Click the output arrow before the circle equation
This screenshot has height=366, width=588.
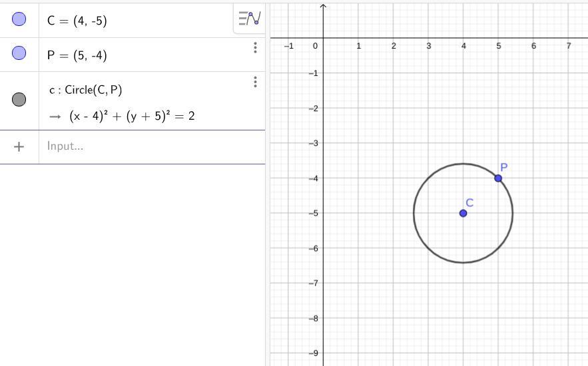point(55,117)
